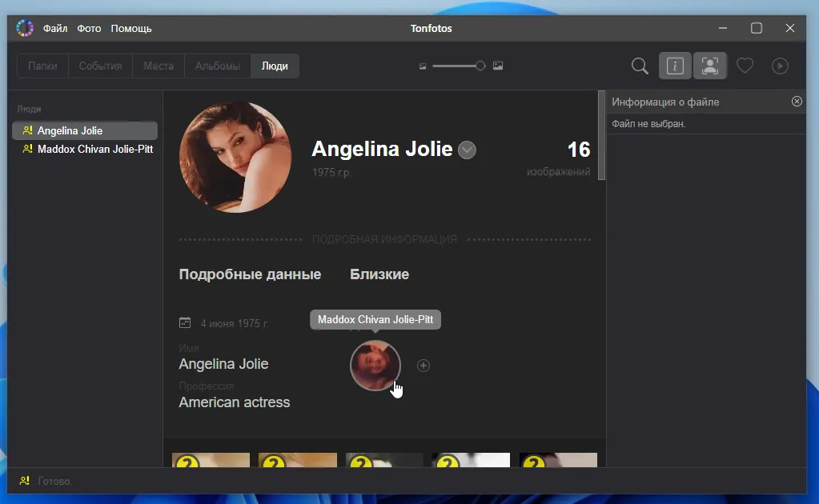Viewport: 819px width, 504px height.
Task: Toggle the file information panel button
Action: pos(675,66)
